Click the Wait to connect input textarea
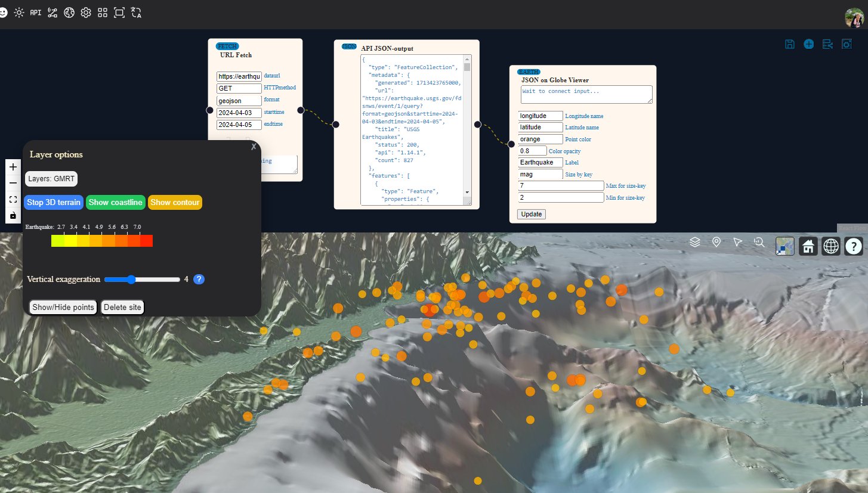Screen dimensions: 868x493 click(x=586, y=94)
